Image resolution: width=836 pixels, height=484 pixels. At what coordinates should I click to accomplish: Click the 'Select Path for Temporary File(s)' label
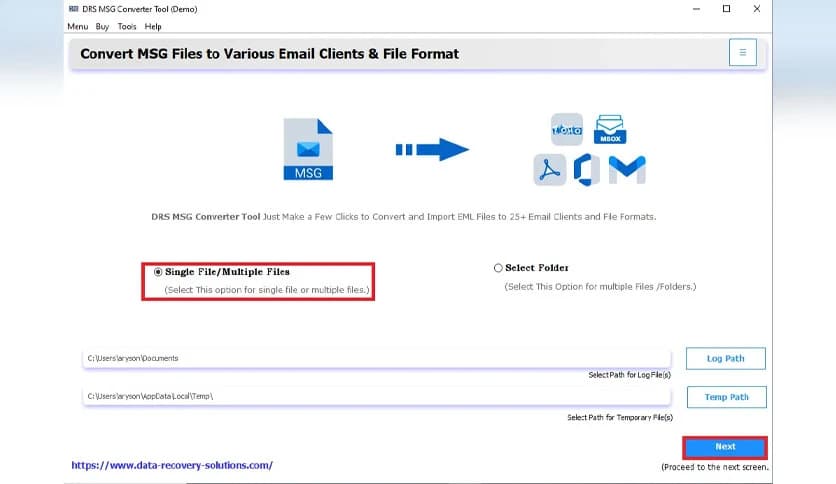(620, 417)
